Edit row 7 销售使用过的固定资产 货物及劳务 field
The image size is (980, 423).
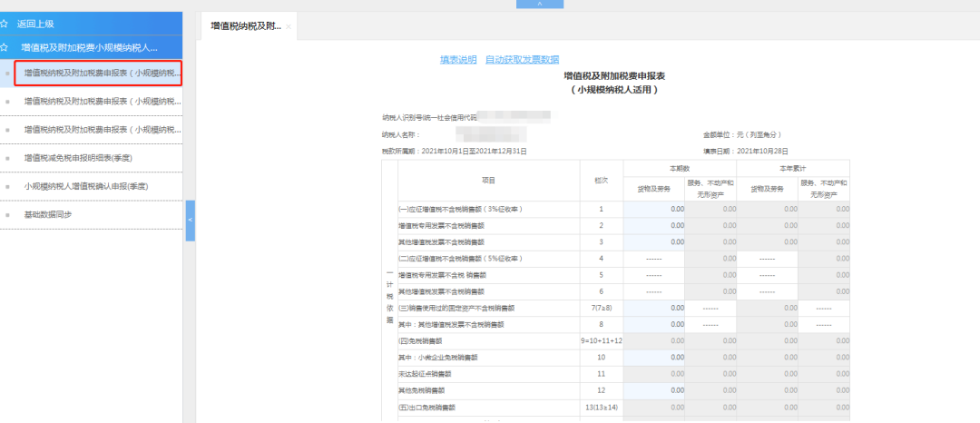[x=654, y=308]
